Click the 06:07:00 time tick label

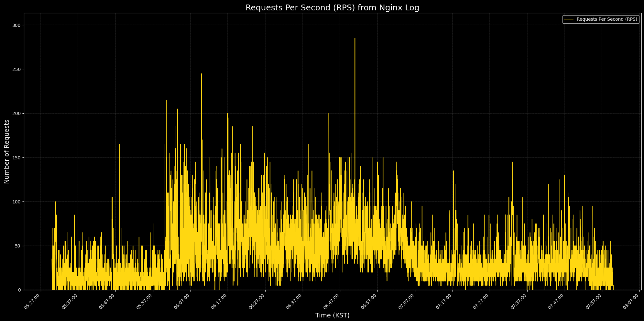[x=183, y=302]
